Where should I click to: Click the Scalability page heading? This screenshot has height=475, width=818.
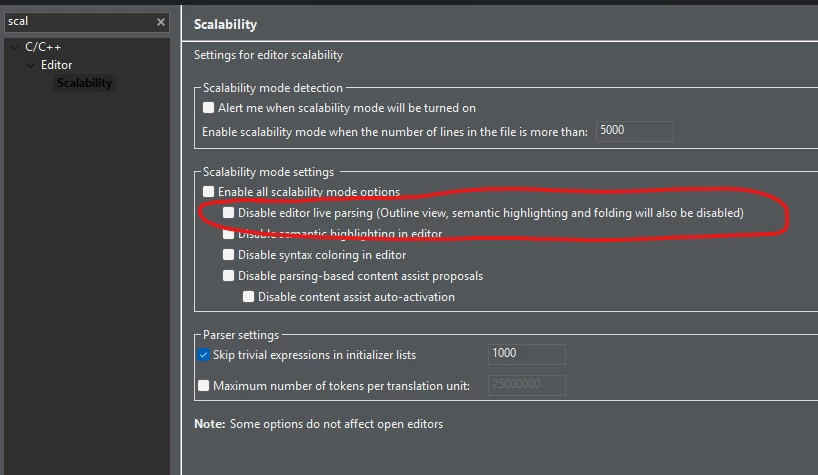225,24
